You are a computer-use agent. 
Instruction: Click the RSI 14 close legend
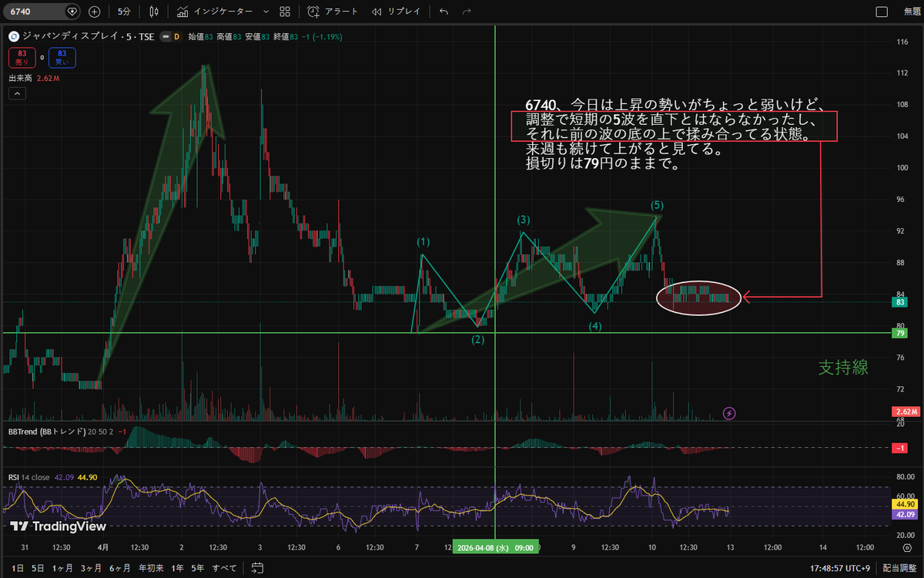[x=30, y=477]
